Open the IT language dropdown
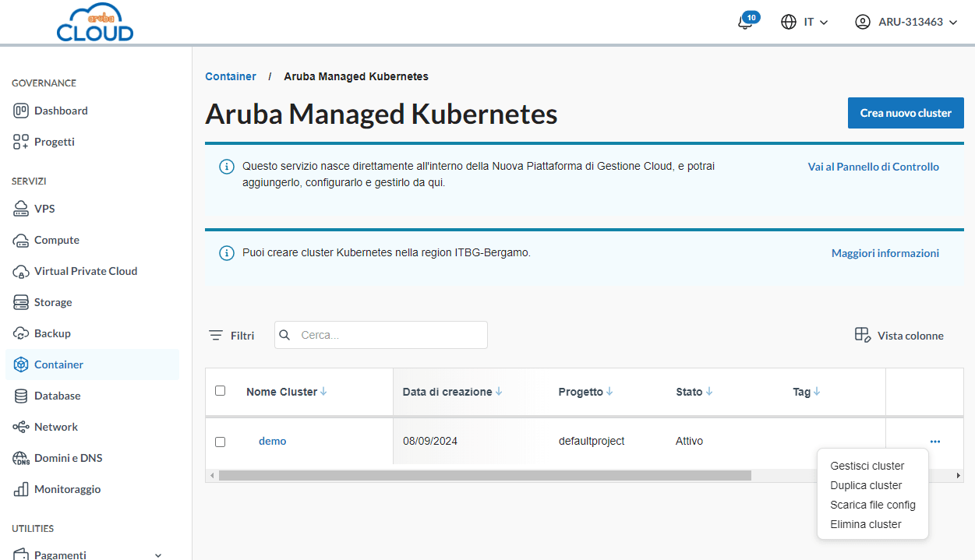This screenshot has height=560, width=975. pyautogui.click(x=805, y=22)
